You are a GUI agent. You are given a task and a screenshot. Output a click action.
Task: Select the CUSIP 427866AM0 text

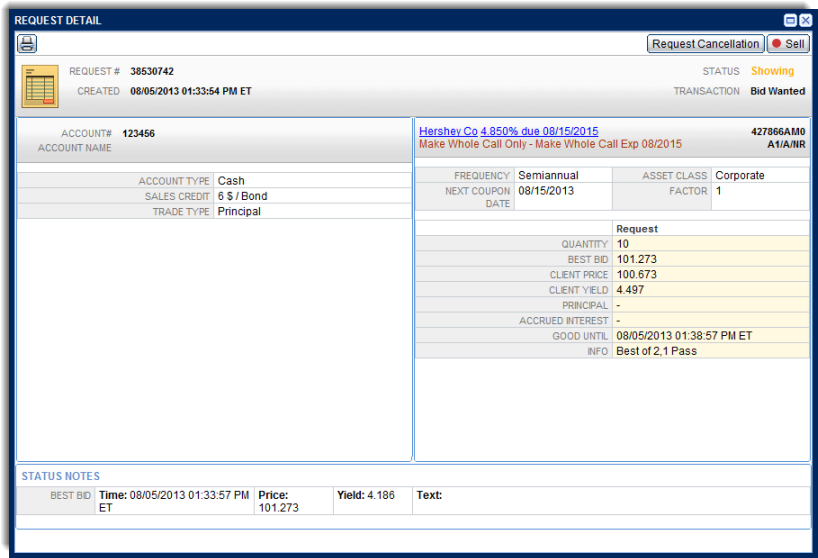pyautogui.click(x=777, y=131)
